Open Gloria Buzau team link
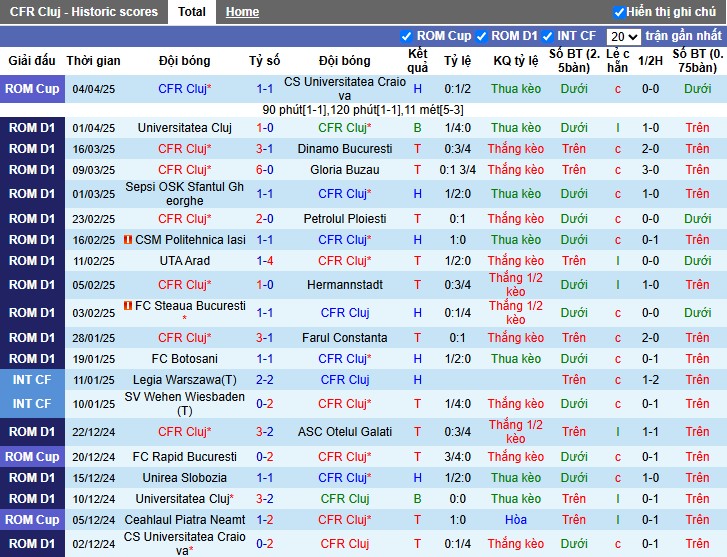The image size is (727, 557). click(x=344, y=170)
